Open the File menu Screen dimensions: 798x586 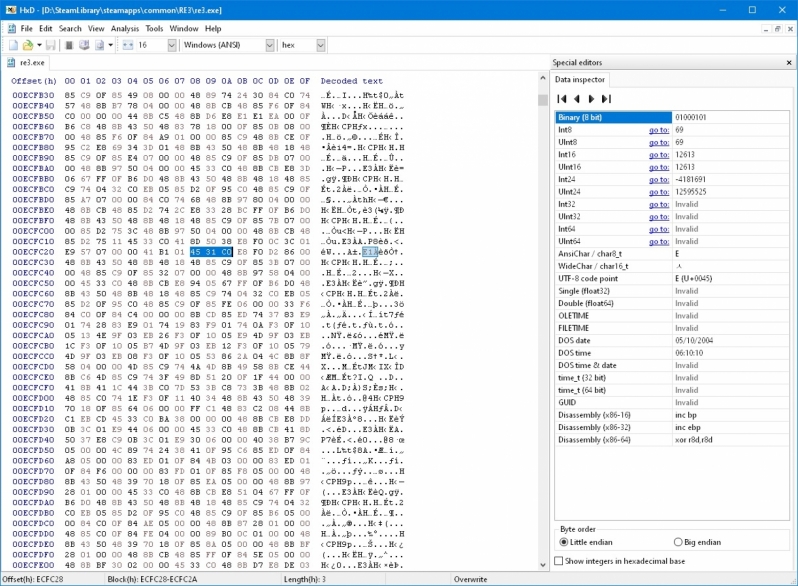coord(26,29)
